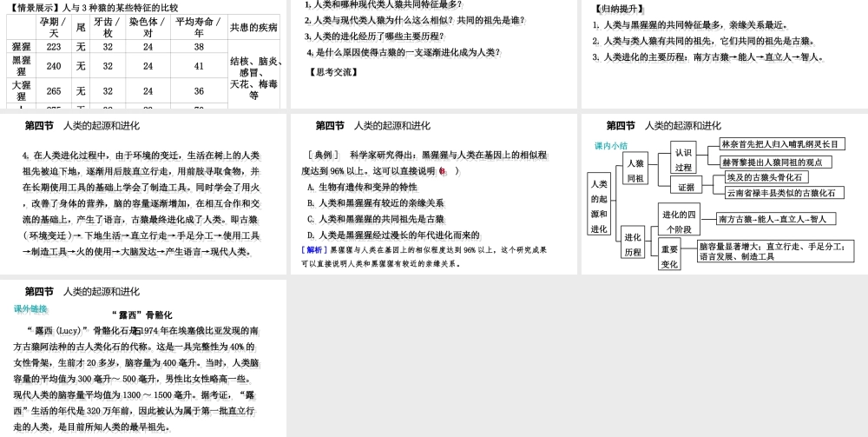Image resolution: width=868 pixels, height=437 pixels.
Task: Click the diagram box 南方古猿→能人→直立人→智人
Action: pyautogui.click(x=775, y=219)
